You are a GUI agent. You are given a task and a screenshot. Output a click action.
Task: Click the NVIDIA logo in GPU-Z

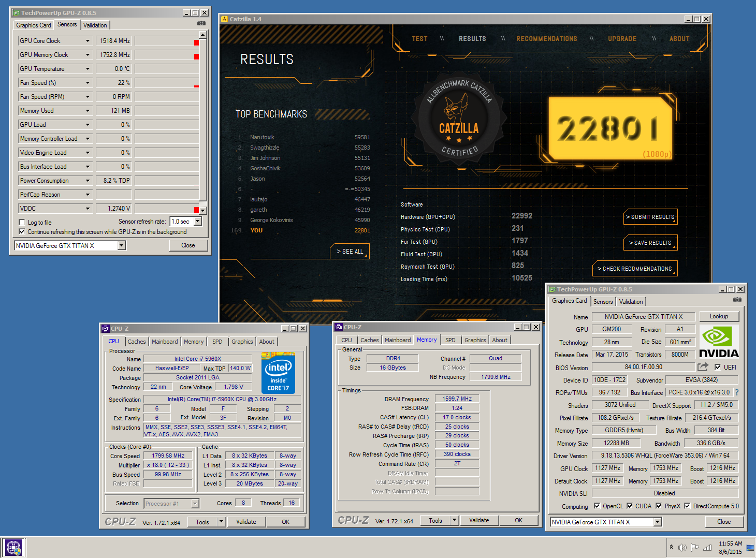pos(719,342)
